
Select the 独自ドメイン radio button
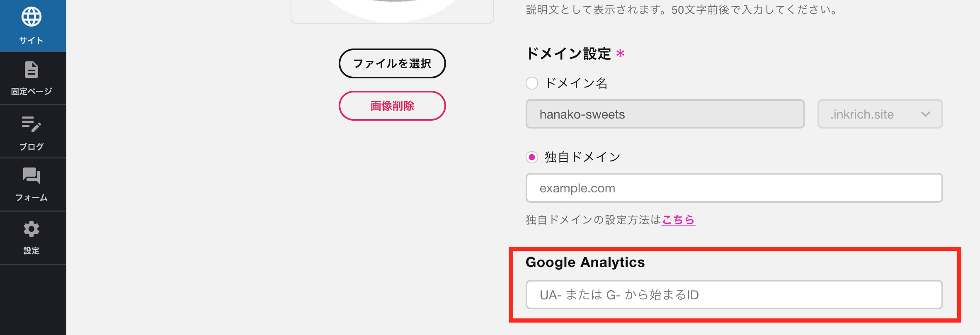pyautogui.click(x=532, y=157)
